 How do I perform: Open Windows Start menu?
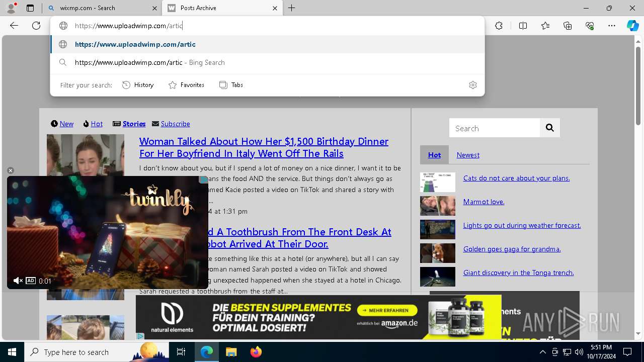[x=12, y=352]
